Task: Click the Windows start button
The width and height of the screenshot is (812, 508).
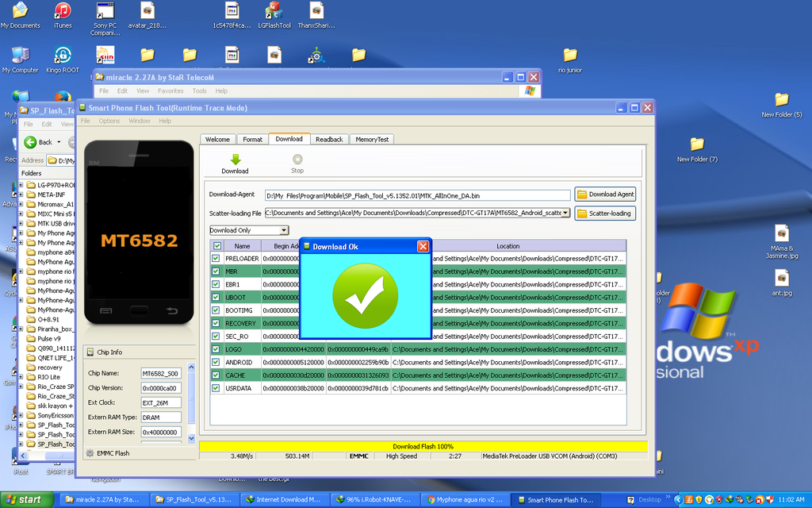Action: coord(26,500)
